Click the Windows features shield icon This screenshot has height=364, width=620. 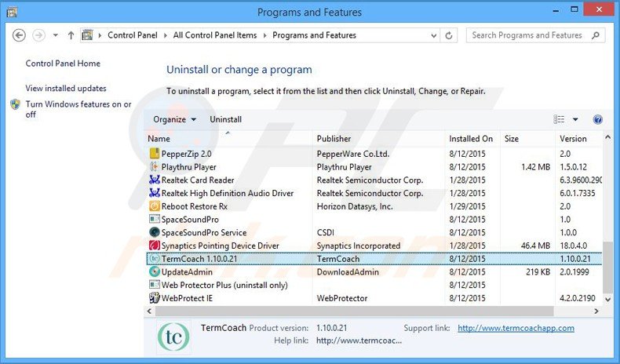(15, 104)
